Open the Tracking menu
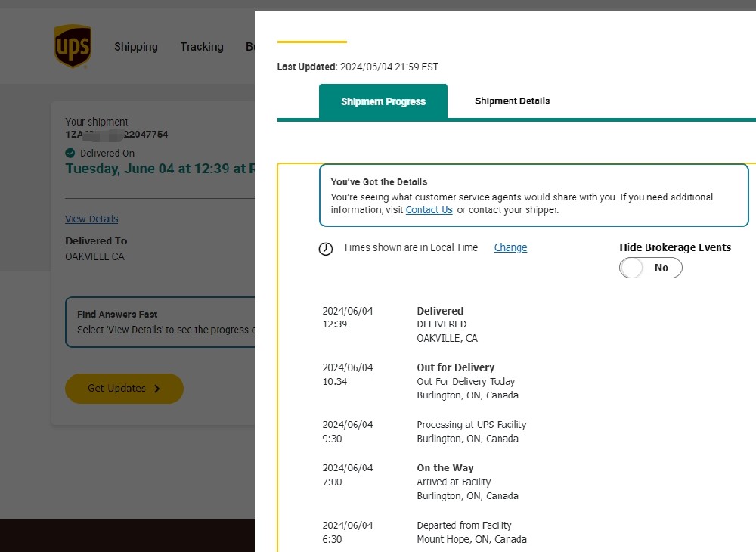The height and width of the screenshot is (552, 756). coord(202,47)
